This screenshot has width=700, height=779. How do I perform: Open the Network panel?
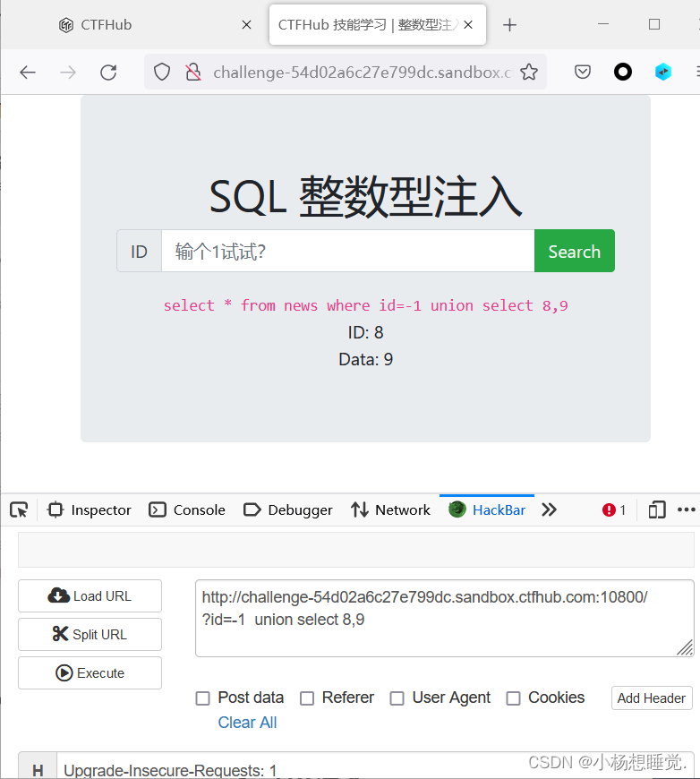pyautogui.click(x=390, y=510)
